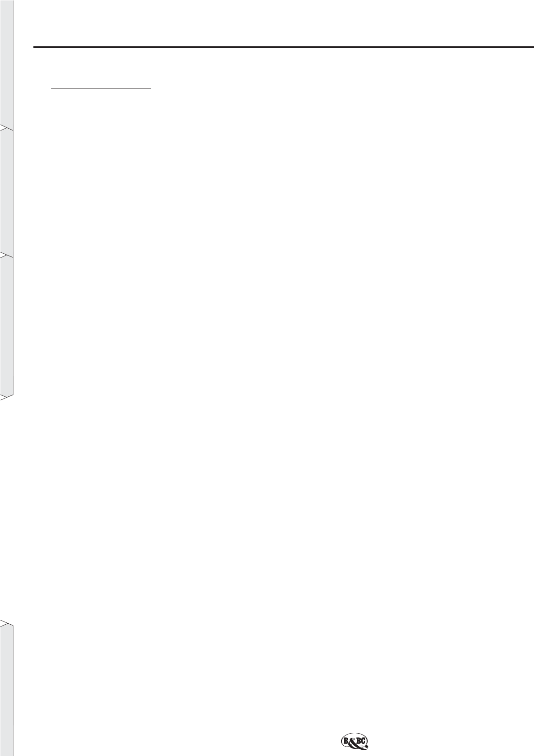Click the B&BC logo at page bottom
Screen dimensions: 534x756
[355, 741]
